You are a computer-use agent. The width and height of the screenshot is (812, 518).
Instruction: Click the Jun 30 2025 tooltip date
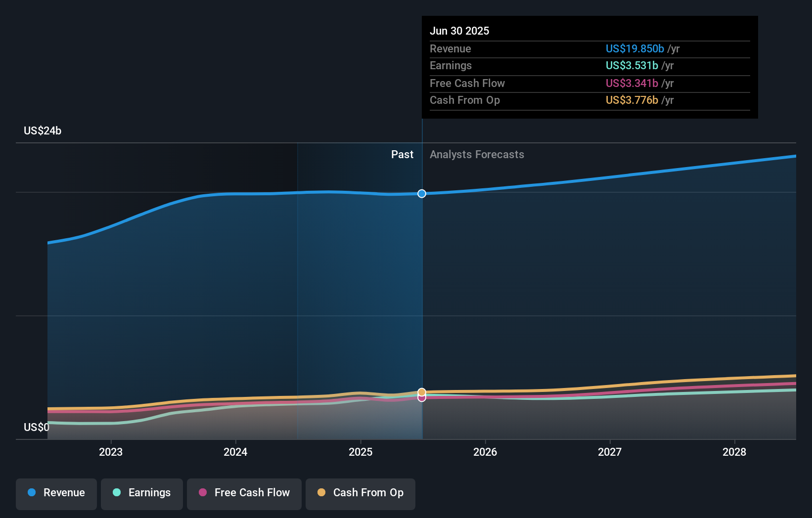click(459, 31)
